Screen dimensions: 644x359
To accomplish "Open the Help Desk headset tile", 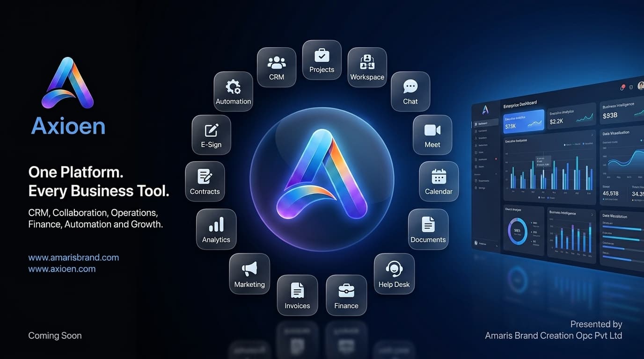I will (x=394, y=274).
